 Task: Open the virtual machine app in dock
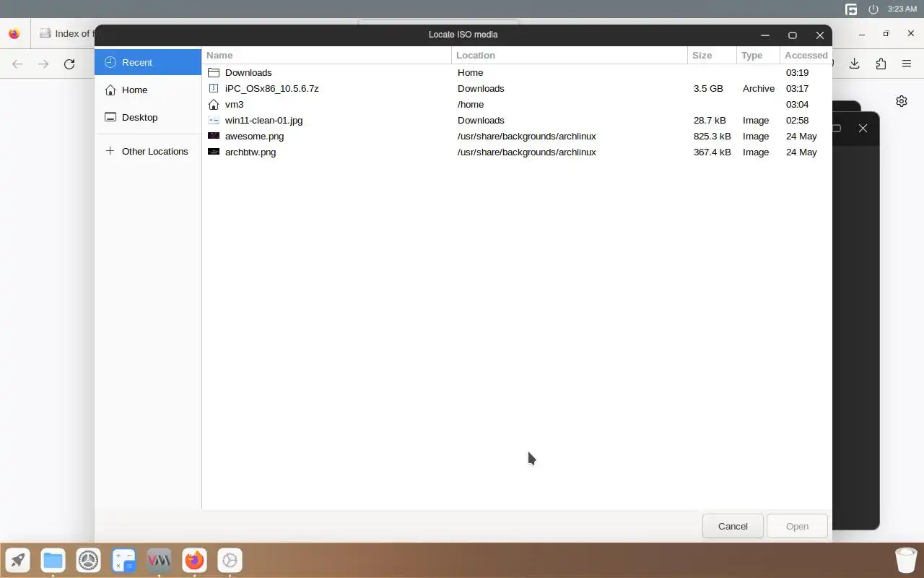[159, 560]
